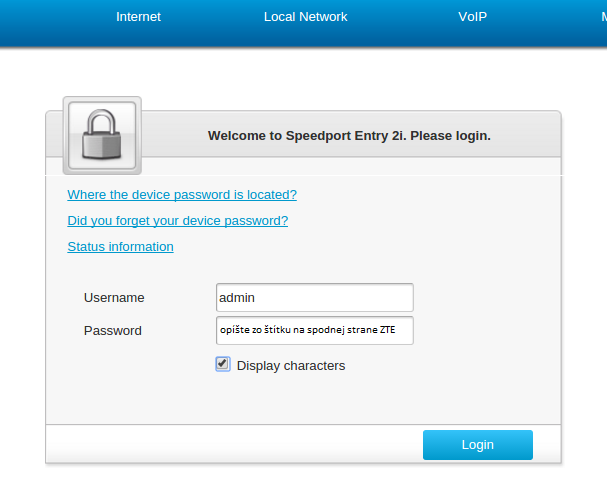
Task: View the Status information link
Action: [120, 246]
